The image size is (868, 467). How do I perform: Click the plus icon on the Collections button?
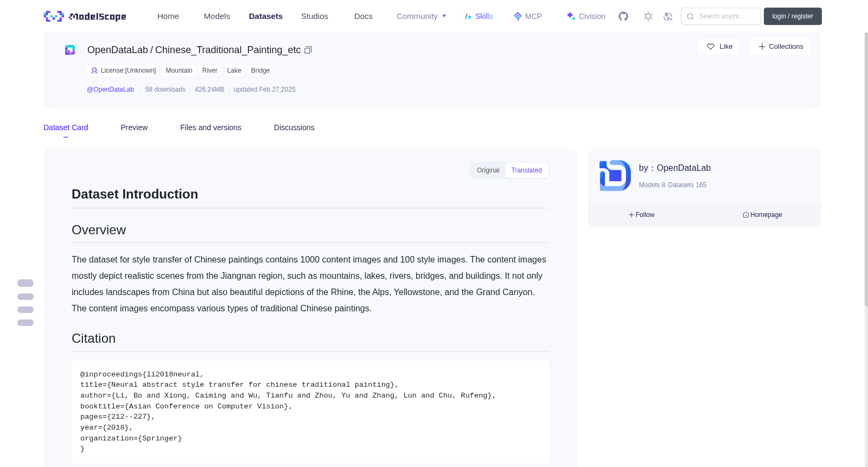(x=762, y=47)
